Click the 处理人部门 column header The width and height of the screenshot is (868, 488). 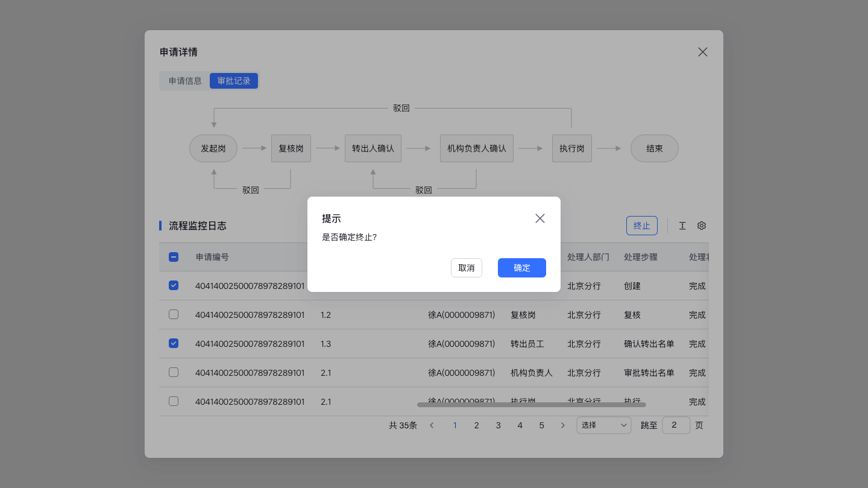pyautogui.click(x=588, y=257)
